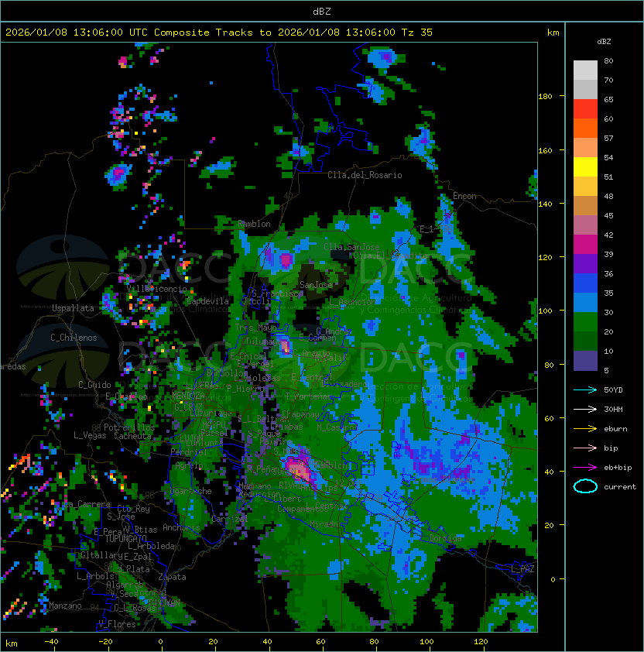This screenshot has height=652, width=644.
Task: Click the 'L_Vegas' map label
Action: (x=90, y=435)
